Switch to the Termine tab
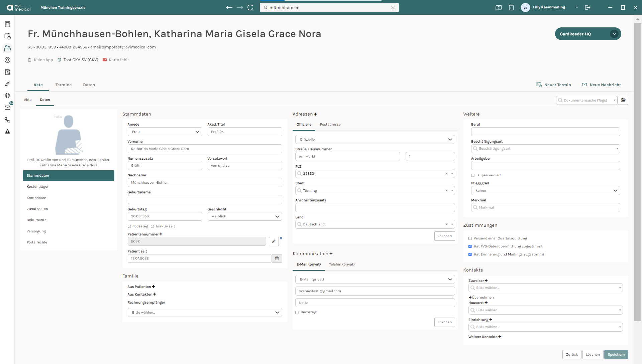This screenshot has height=364, width=642. click(64, 85)
